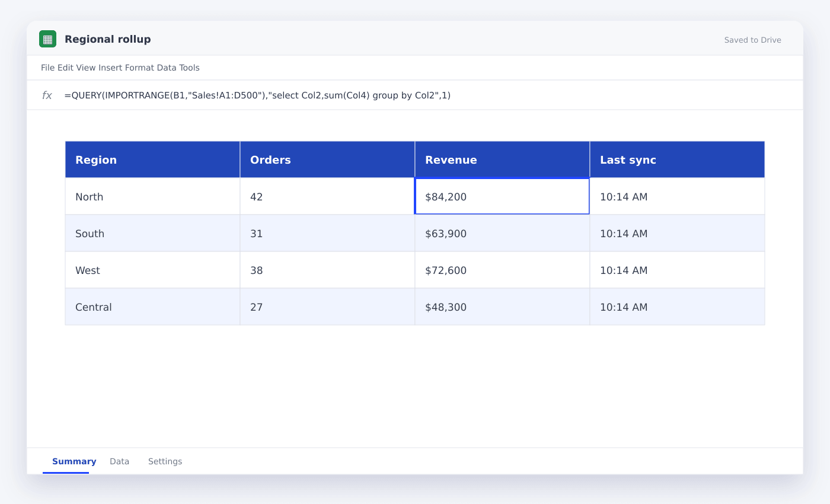Open the Edit menu
830x504 pixels.
point(65,68)
